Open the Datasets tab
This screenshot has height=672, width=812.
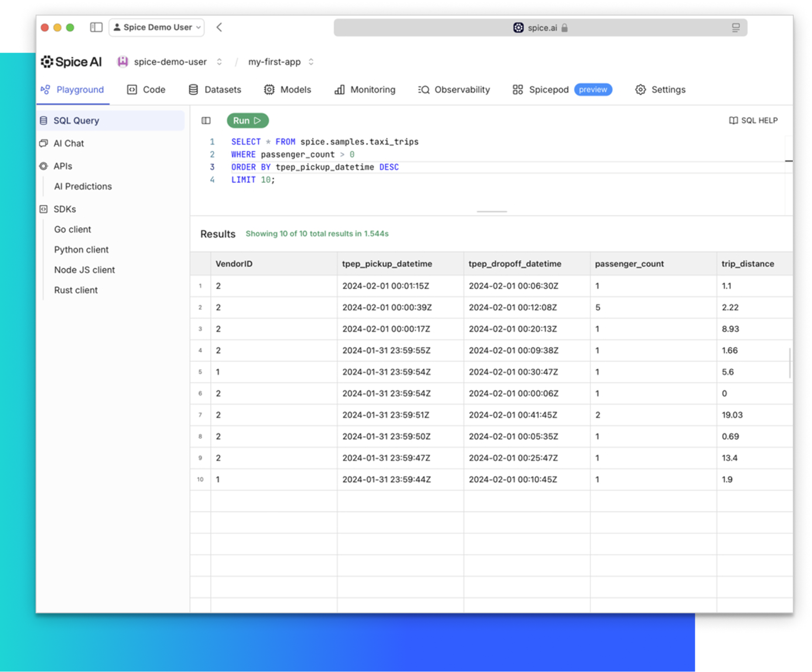[x=215, y=90]
